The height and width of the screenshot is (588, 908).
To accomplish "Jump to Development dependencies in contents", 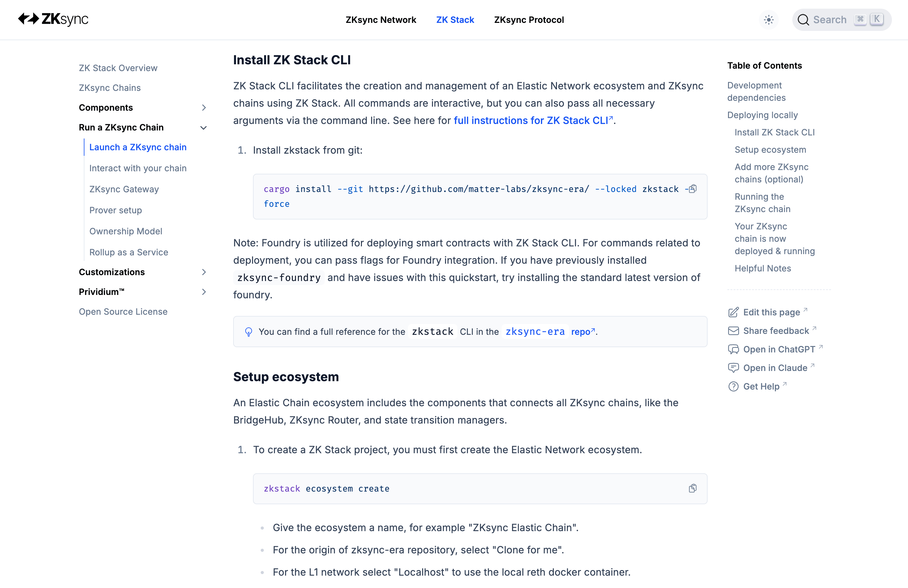I will 756,92.
